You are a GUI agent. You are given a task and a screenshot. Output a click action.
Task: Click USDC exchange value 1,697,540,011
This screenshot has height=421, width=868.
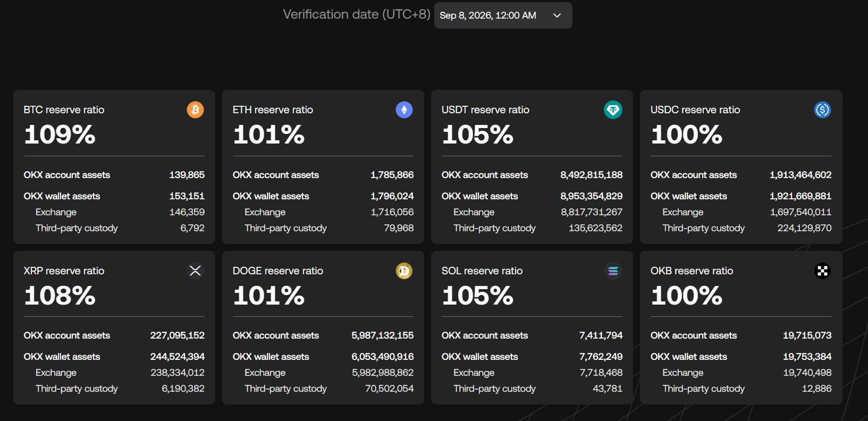click(801, 212)
